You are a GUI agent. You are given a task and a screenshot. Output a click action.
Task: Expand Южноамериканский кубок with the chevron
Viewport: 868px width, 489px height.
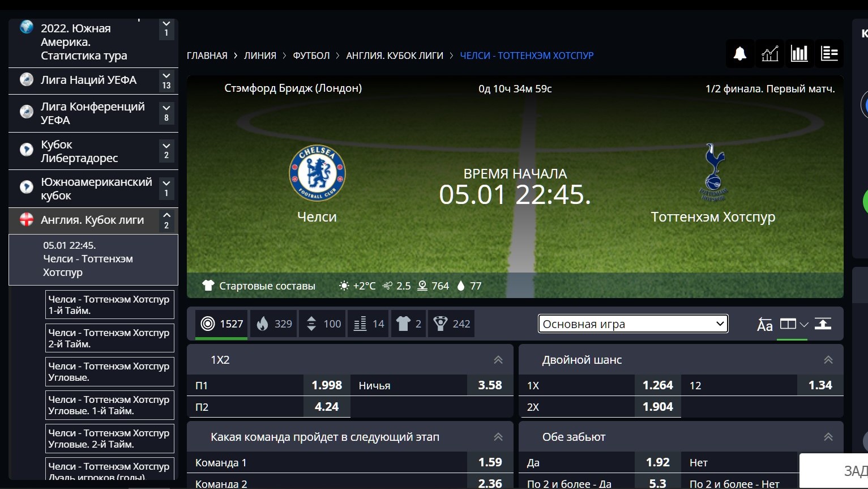pyautogui.click(x=166, y=188)
